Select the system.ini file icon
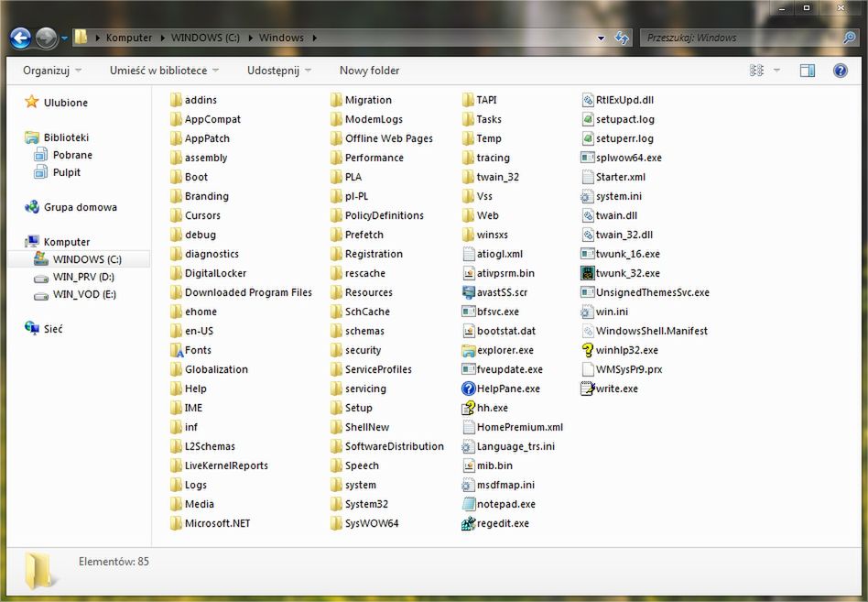The height and width of the screenshot is (602, 868). tap(587, 196)
